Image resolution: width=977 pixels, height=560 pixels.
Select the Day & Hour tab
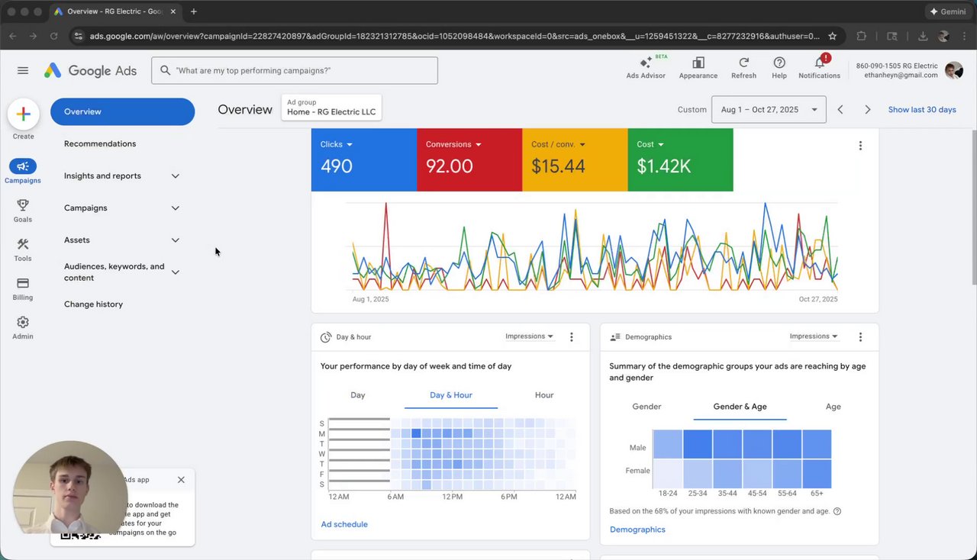pos(451,395)
